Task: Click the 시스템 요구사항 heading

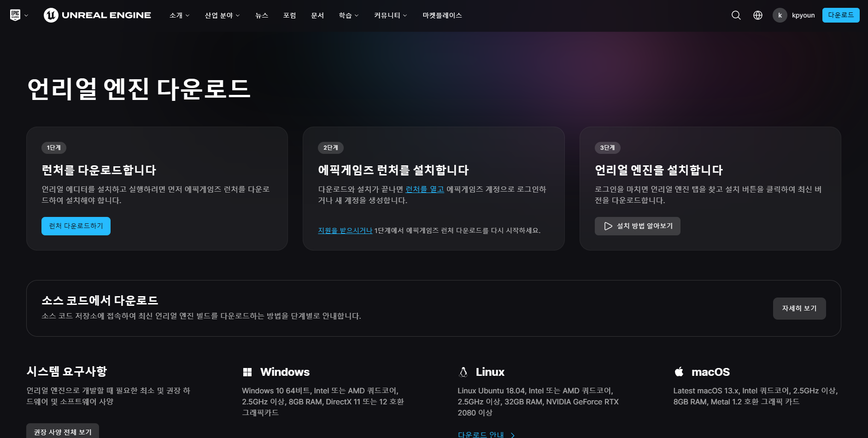Action: point(67,371)
